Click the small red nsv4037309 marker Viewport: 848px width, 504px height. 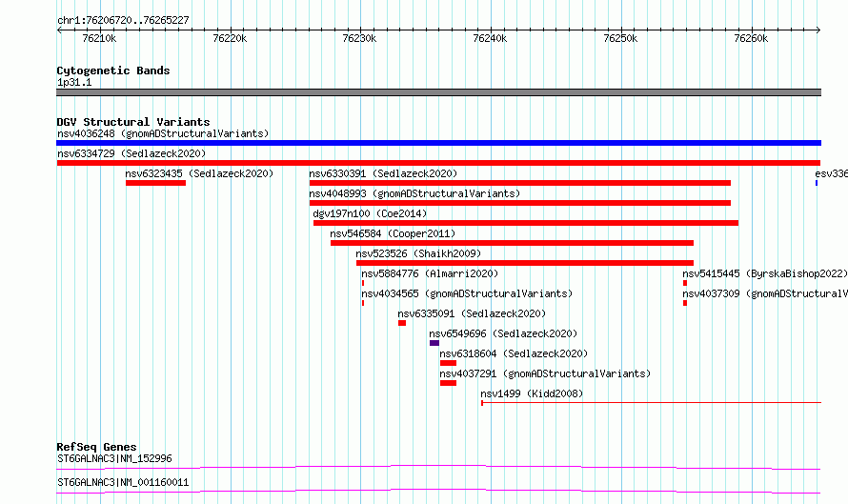pyautogui.click(x=685, y=303)
